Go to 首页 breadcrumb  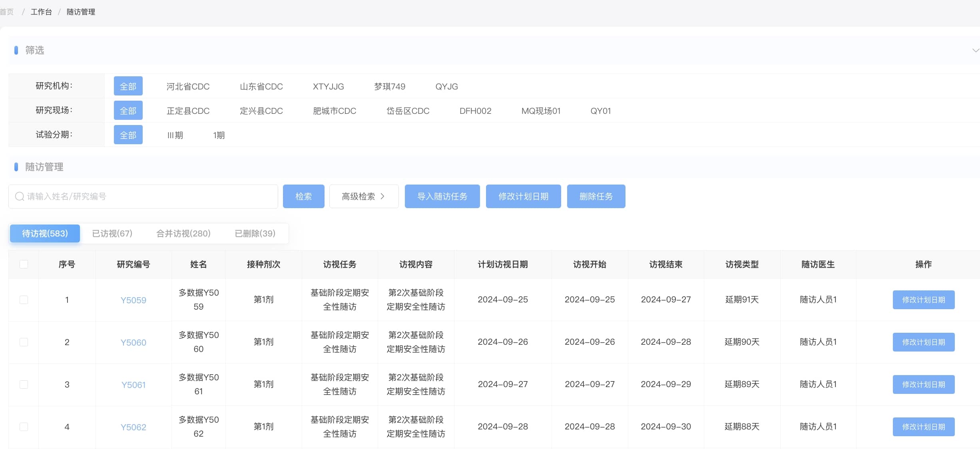point(7,12)
